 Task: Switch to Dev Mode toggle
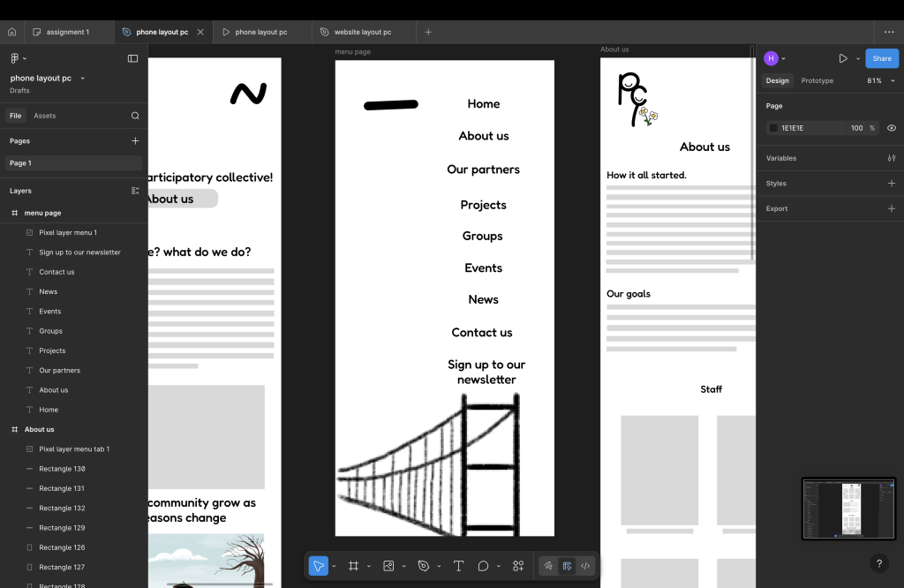click(585, 566)
